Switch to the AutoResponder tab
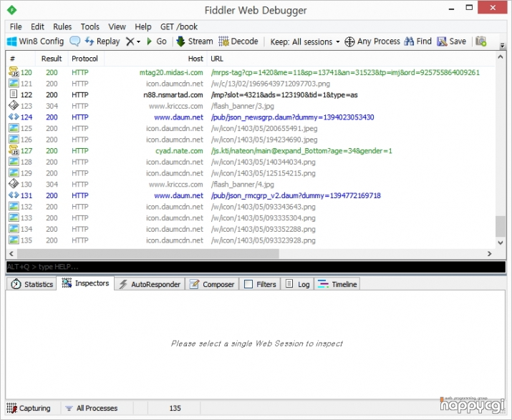 [150, 284]
